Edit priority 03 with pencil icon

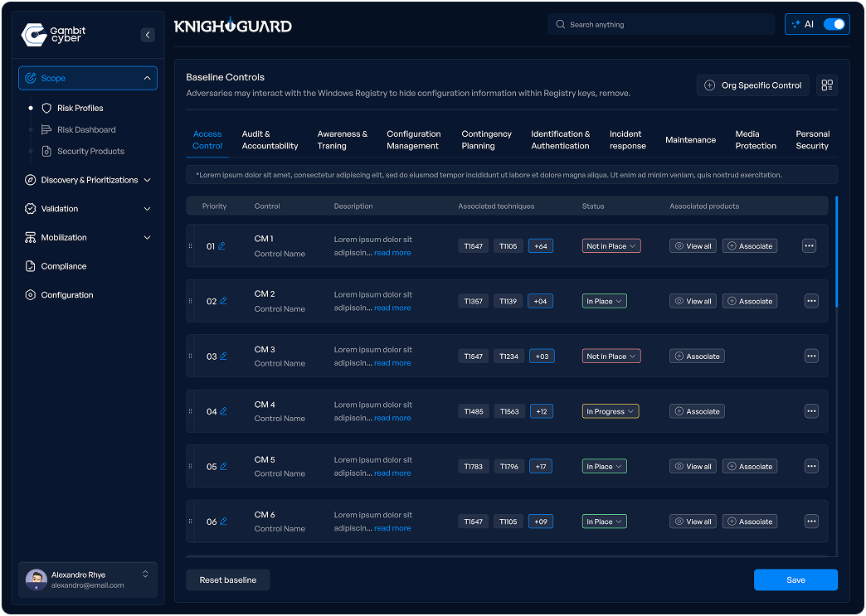[x=223, y=356]
